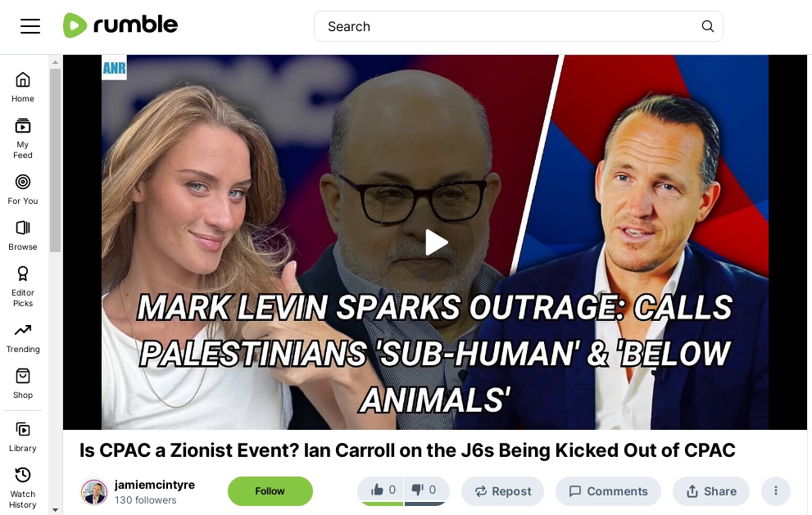The width and height of the screenshot is (812, 515).
Task: Open Trending section
Action: 23,338
